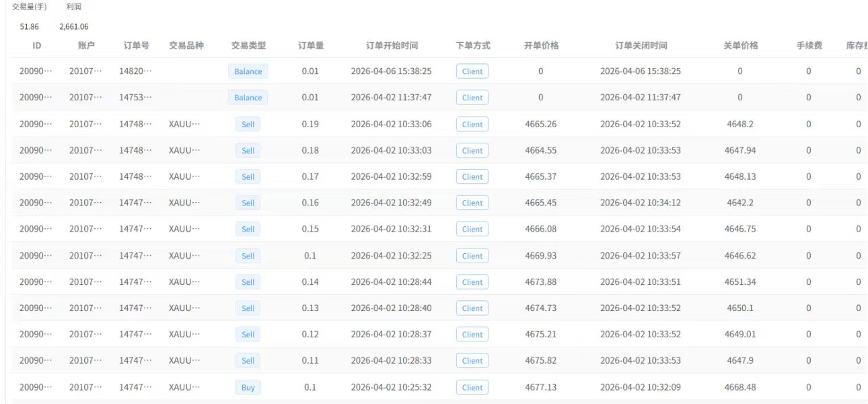The height and width of the screenshot is (404, 868).
Task: Click the Balance tag dated 2026-04-06
Action: (248, 71)
